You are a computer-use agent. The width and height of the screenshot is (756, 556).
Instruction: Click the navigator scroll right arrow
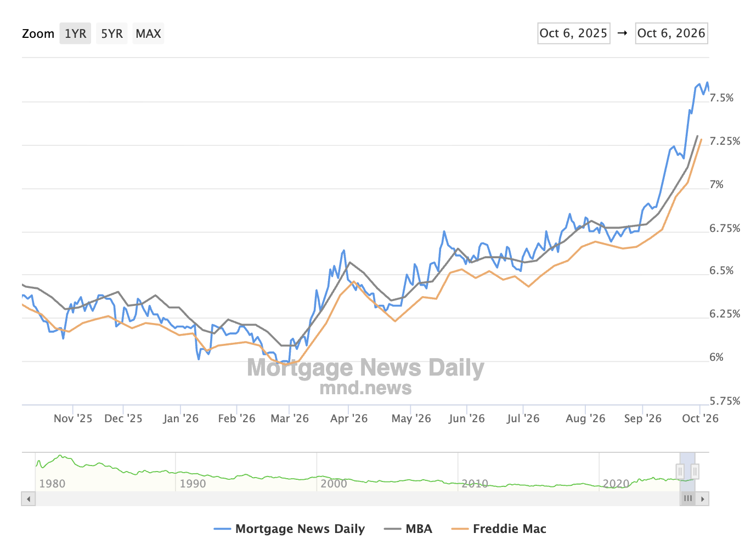coord(702,498)
